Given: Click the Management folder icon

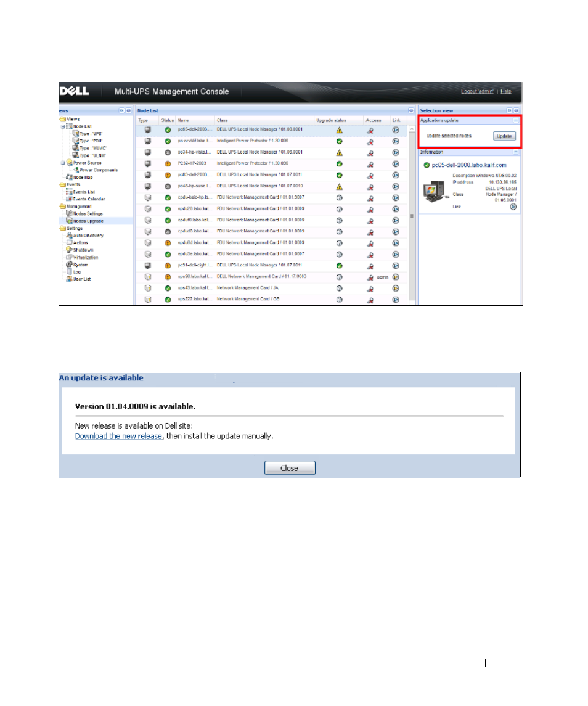Looking at the screenshot, I should pos(63,207).
